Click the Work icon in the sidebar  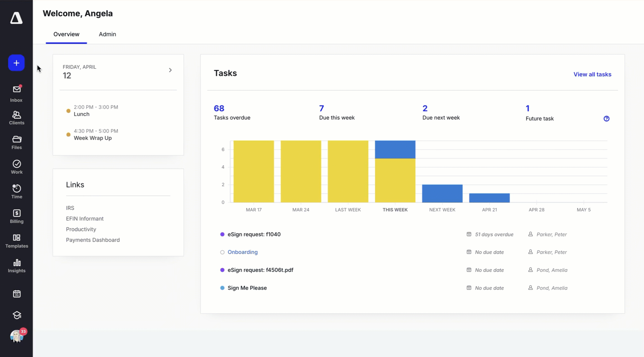[x=16, y=167]
